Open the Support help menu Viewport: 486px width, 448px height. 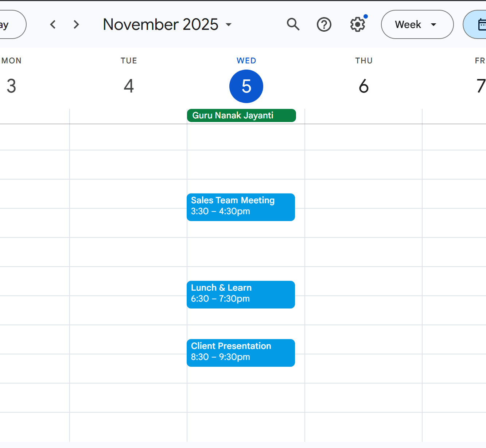coord(324,25)
